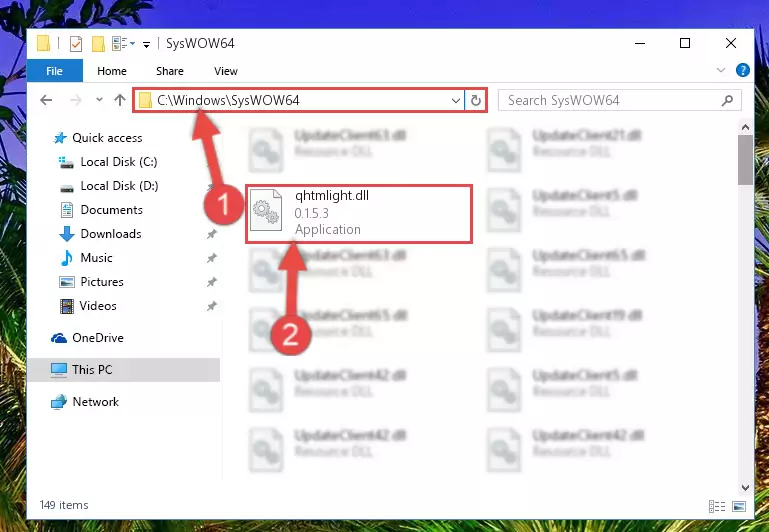The width and height of the screenshot is (769, 532).
Task: Open Local Disk (C:) in sidebar
Action: click(x=119, y=162)
